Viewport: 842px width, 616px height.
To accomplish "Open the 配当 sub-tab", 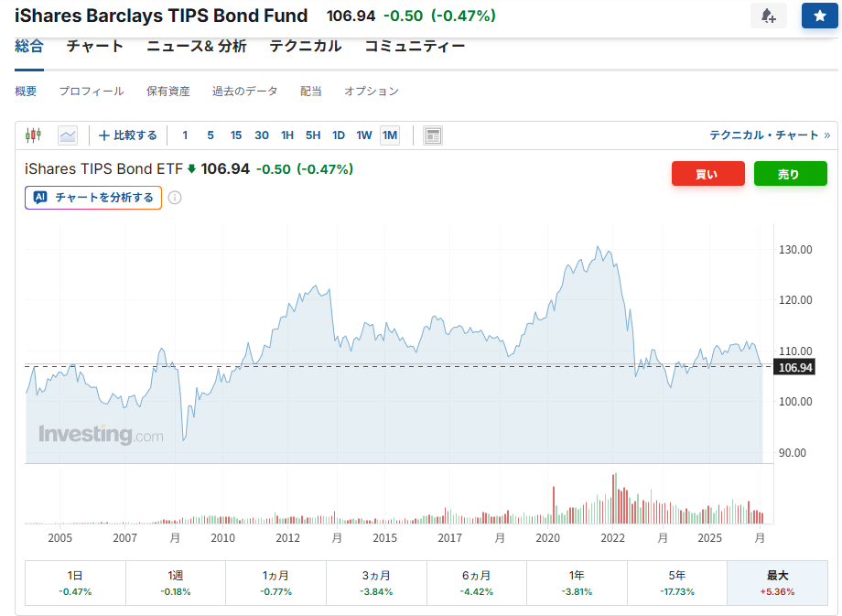I will (x=311, y=92).
